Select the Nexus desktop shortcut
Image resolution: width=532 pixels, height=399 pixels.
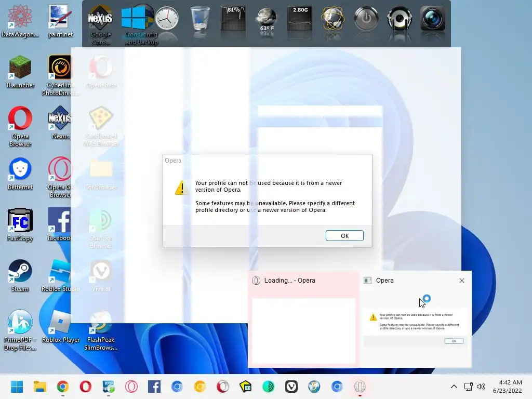coord(60,123)
